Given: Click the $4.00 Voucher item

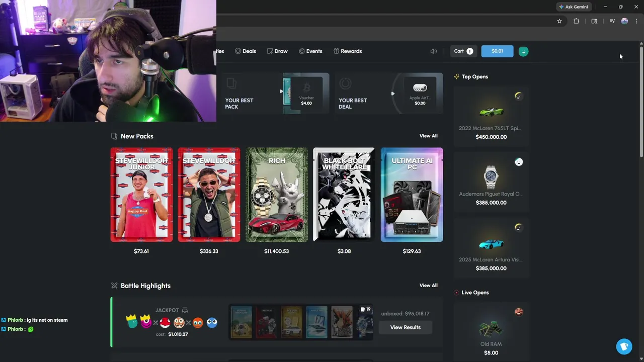Looking at the screenshot, I should coord(306,93).
